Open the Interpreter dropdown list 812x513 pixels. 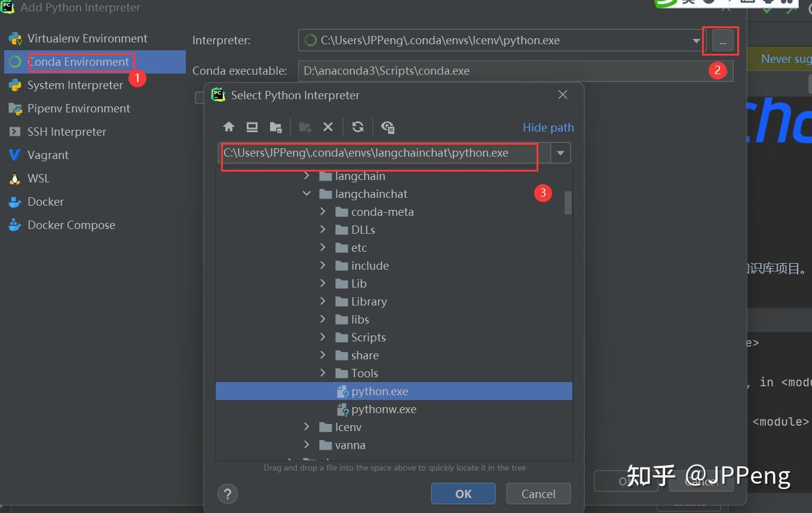(x=696, y=41)
